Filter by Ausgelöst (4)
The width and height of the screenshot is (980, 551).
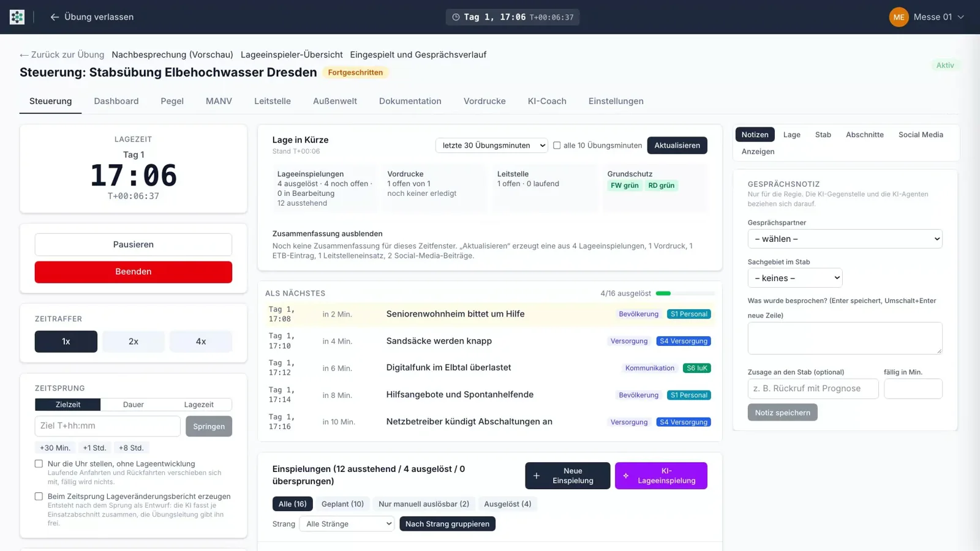point(508,504)
